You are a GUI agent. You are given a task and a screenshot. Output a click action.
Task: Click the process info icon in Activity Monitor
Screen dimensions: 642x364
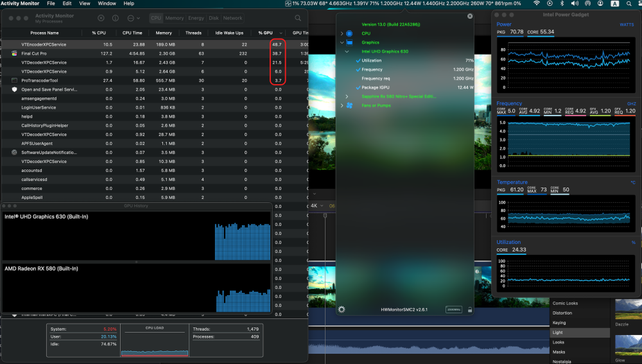pos(116,18)
